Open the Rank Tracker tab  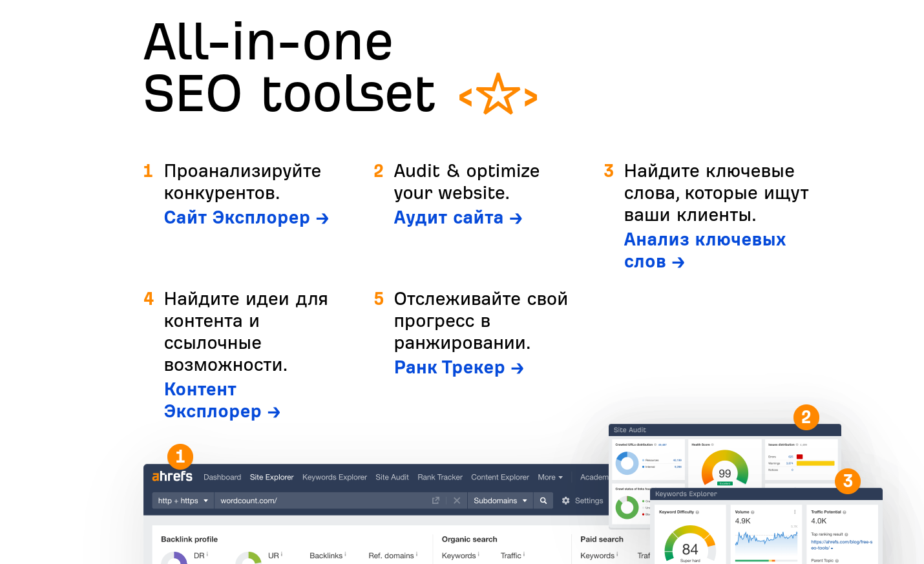click(x=439, y=477)
